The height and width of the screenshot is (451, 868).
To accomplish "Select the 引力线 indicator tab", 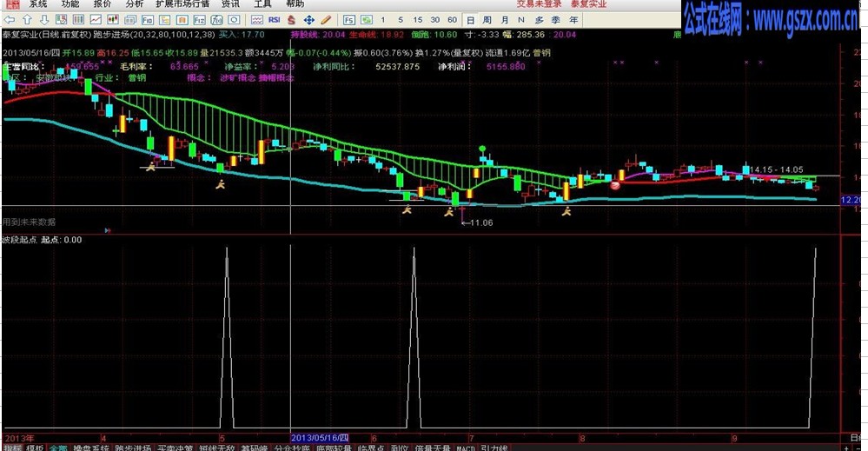I will pos(494,448).
